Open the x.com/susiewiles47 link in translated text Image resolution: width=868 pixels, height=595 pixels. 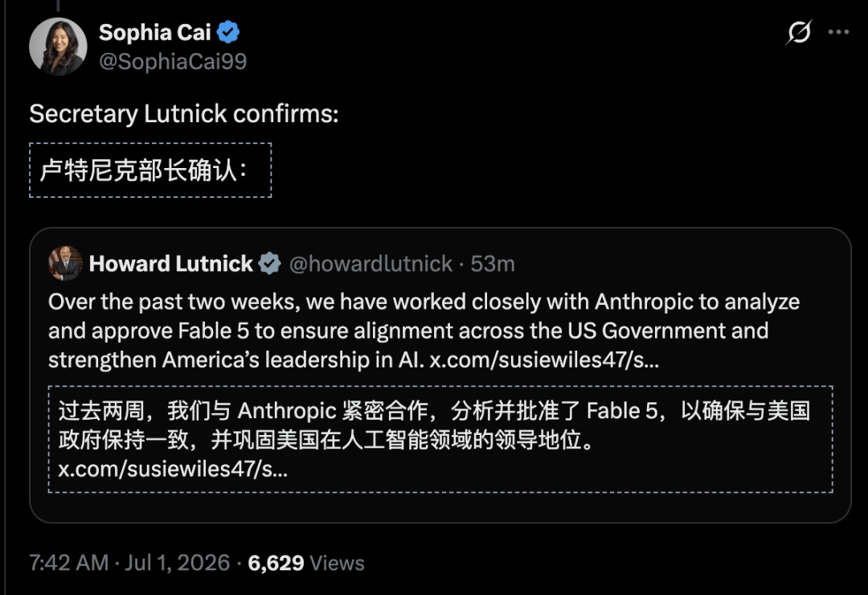tap(173, 470)
